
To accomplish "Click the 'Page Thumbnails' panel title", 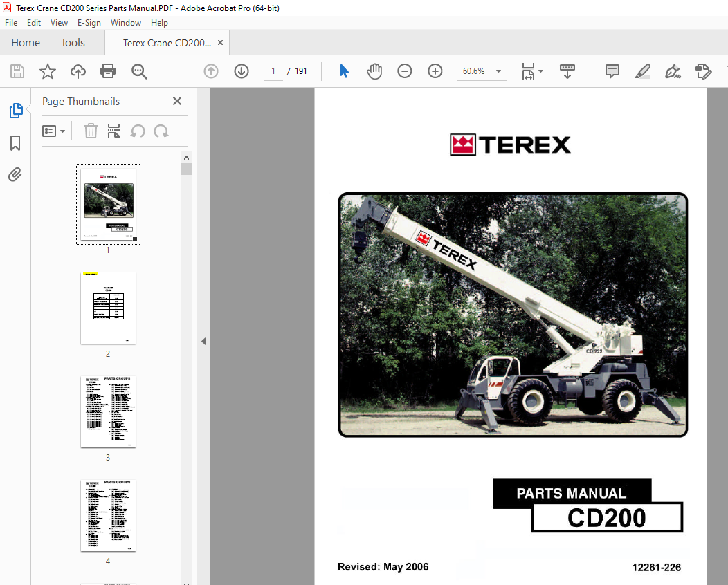I will 81,102.
